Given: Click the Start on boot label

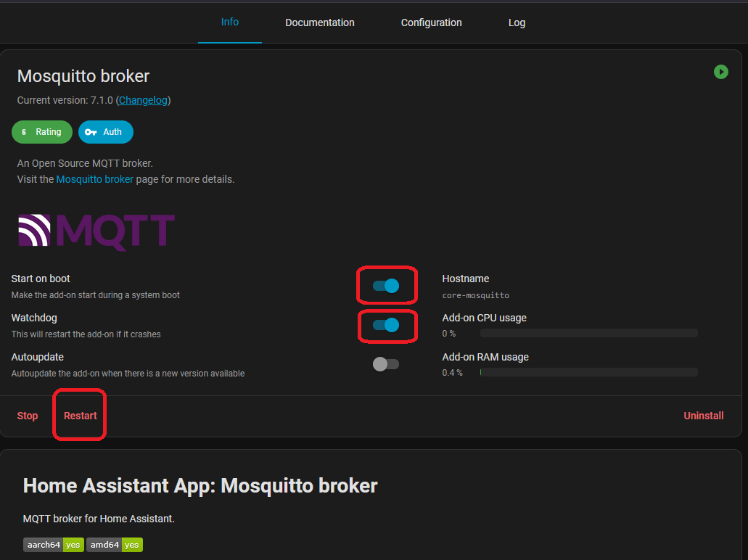Looking at the screenshot, I should pyautogui.click(x=41, y=279).
